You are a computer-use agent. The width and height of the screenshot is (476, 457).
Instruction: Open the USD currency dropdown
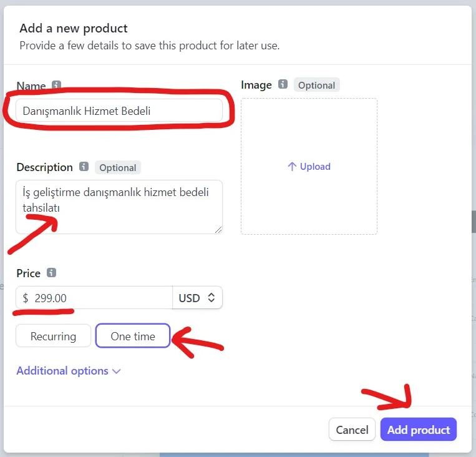point(197,298)
